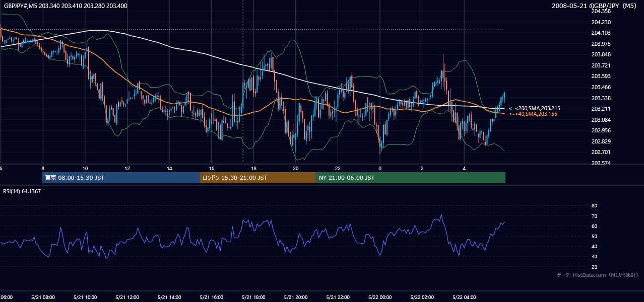Click price axis label 203.084
Image resolution: width=644 pixels, height=302 pixels.
[601, 120]
